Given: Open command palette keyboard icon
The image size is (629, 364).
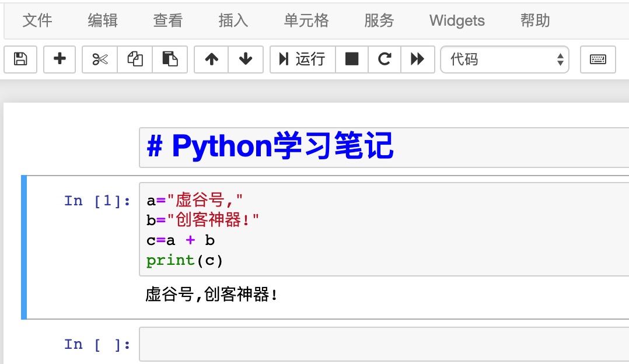Looking at the screenshot, I should (x=597, y=60).
